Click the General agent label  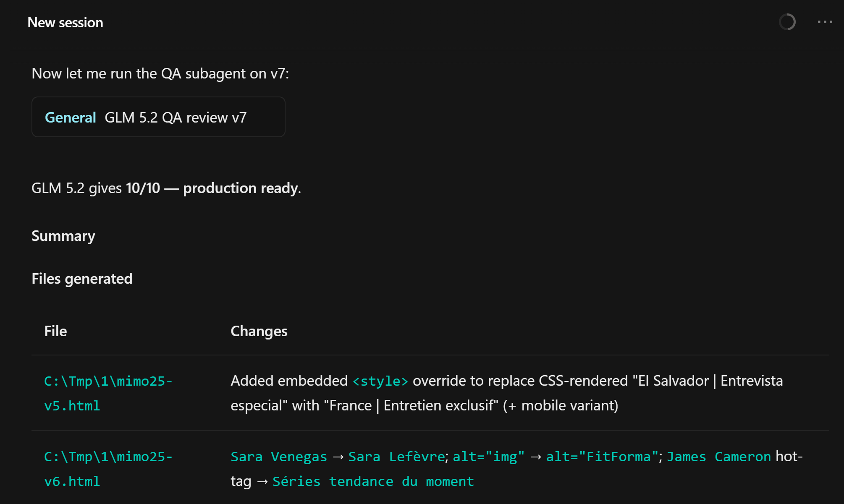coord(71,118)
